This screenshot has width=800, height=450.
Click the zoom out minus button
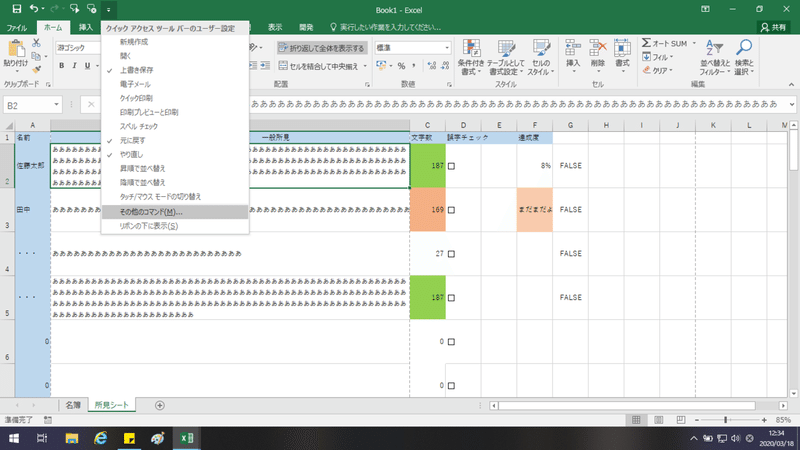pos(697,420)
